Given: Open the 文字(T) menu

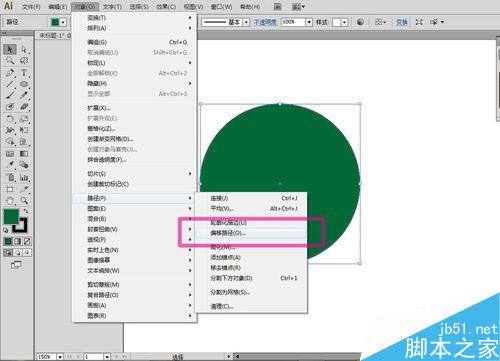Looking at the screenshot, I should [x=112, y=7].
